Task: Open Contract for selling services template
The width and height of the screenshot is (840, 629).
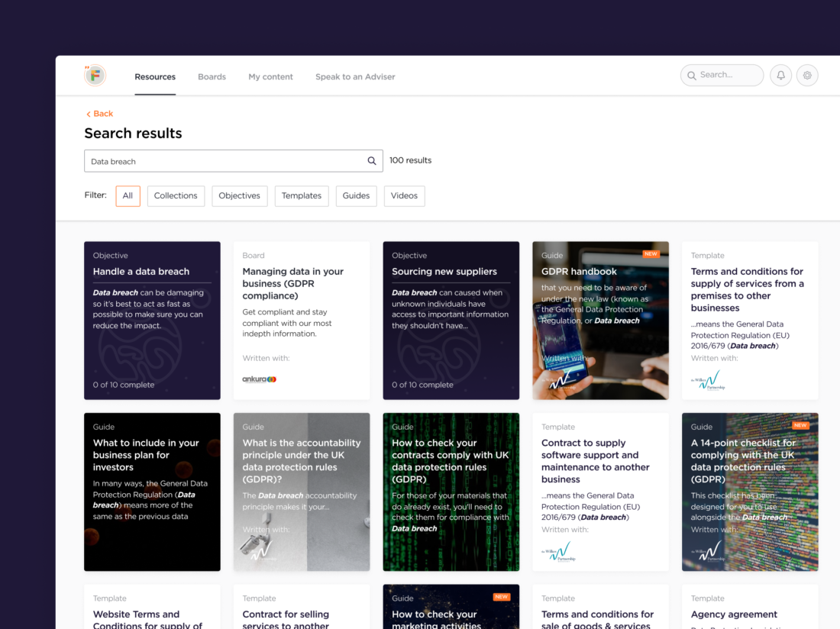Action: click(x=302, y=607)
